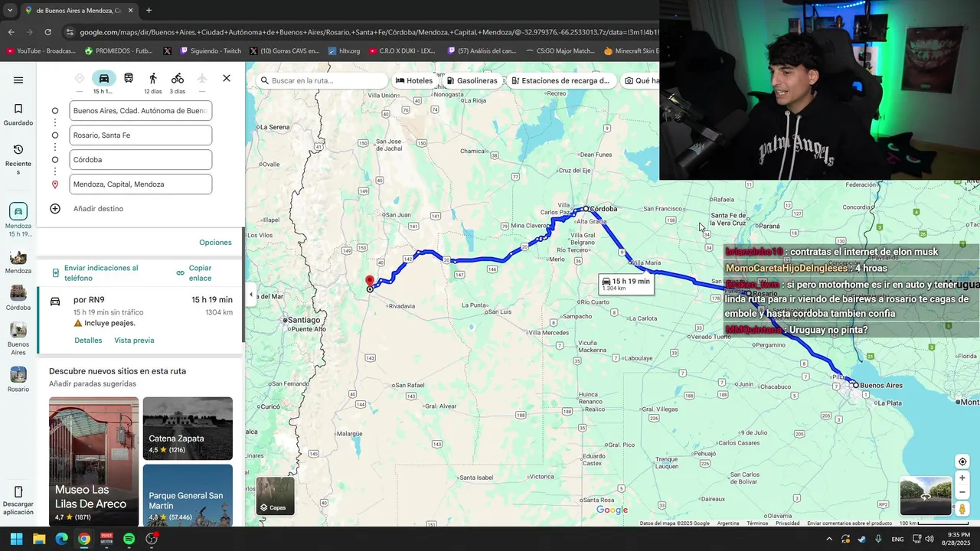The width and height of the screenshot is (980, 551).
Task: Click the Privacidad footer link
Action: (787, 523)
